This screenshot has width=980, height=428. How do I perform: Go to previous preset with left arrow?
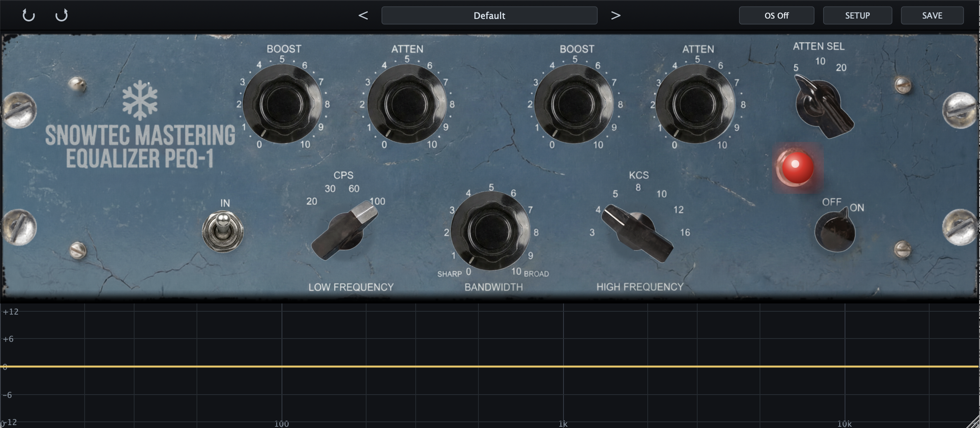pyautogui.click(x=363, y=16)
